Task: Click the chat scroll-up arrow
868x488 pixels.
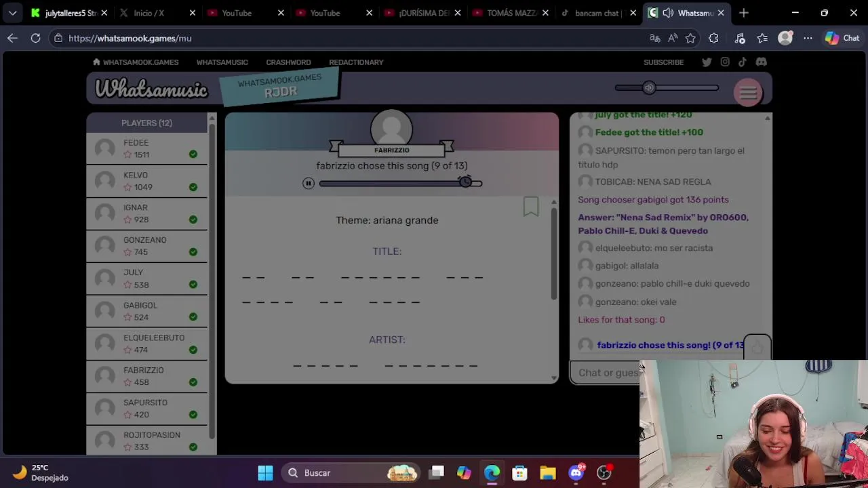Action: tap(767, 118)
